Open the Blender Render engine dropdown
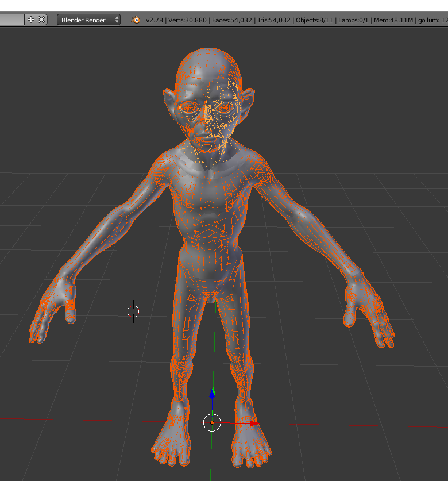Screen dimensions: 448x481 pos(88,20)
